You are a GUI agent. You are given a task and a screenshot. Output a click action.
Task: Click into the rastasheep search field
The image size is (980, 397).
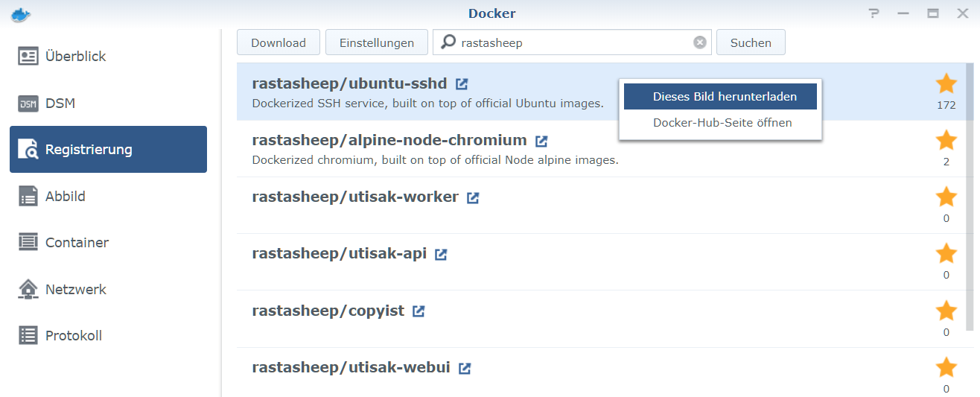573,42
